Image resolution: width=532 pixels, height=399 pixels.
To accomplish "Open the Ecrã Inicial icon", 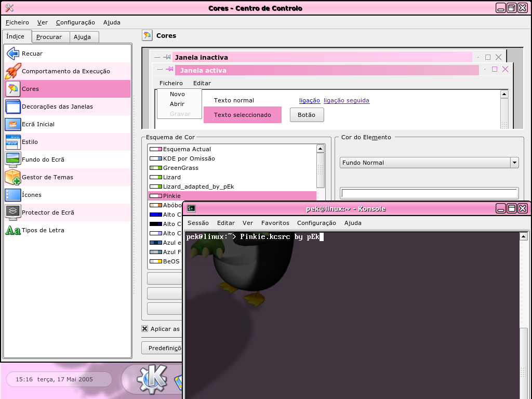I will point(13,124).
